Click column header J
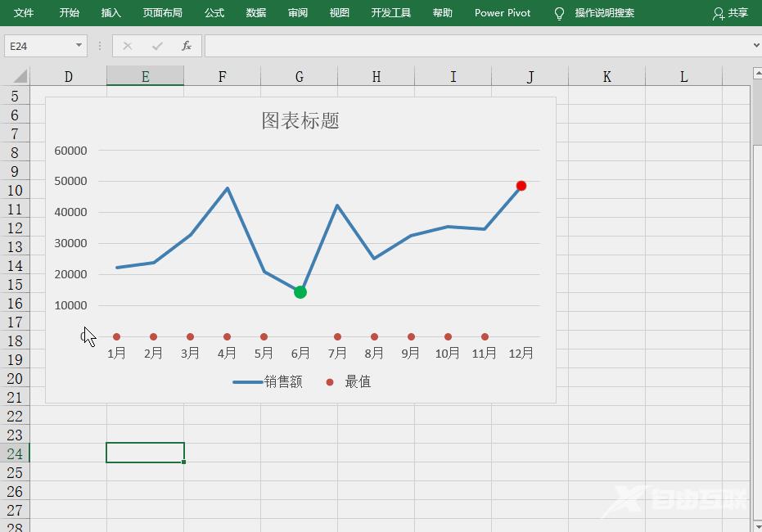762x532 pixels. tap(530, 75)
